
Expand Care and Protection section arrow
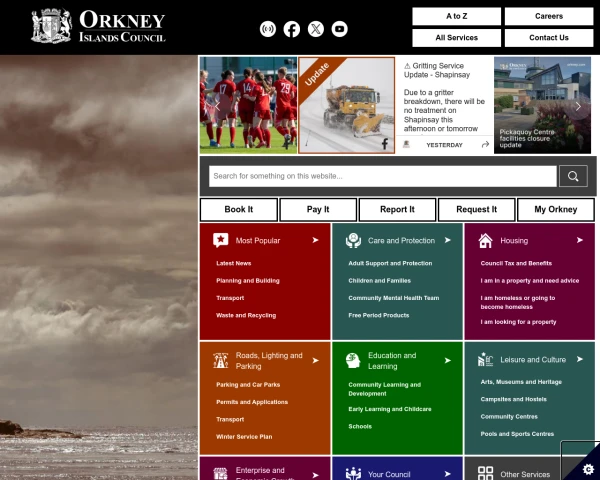click(x=448, y=240)
